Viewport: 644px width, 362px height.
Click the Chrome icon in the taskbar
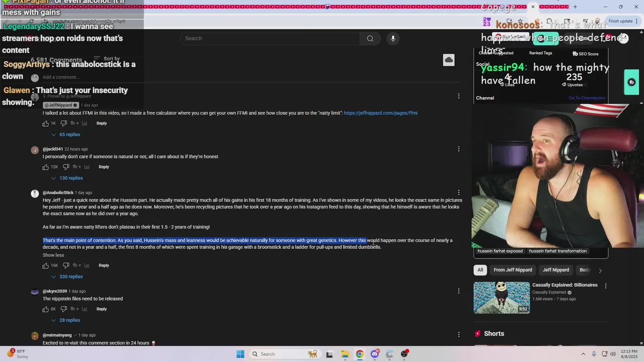tap(359, 354)
